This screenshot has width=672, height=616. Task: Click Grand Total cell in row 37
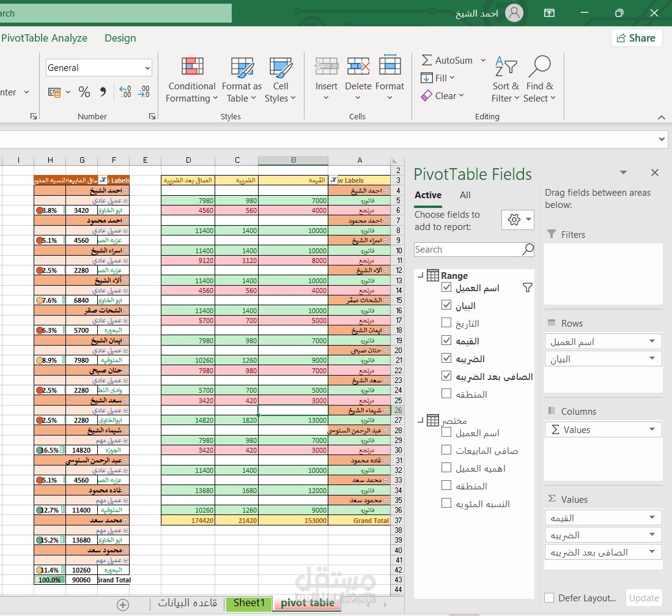coord(360,521)
